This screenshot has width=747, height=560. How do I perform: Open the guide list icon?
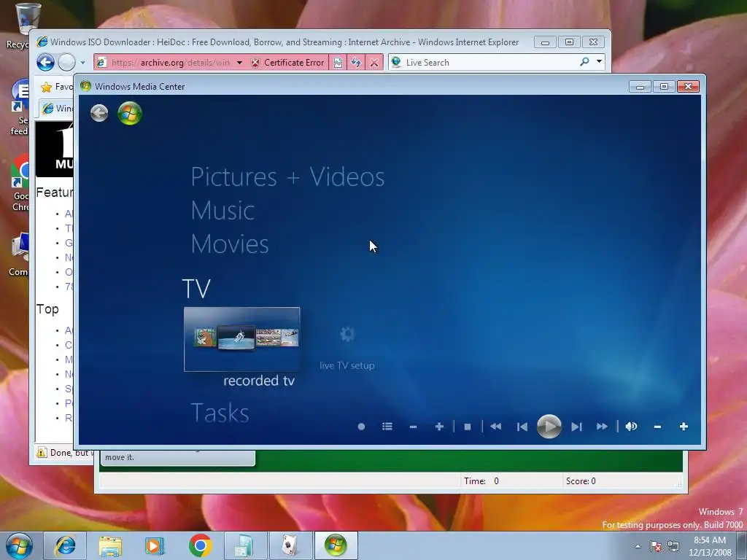coord(387,427)
